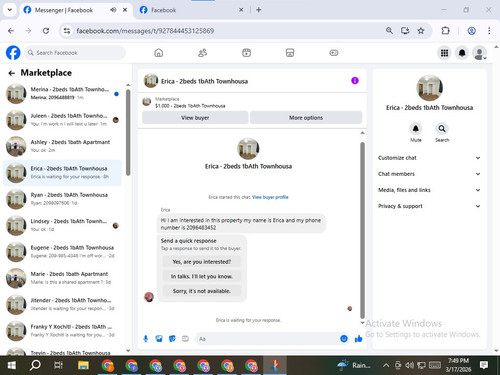
Task: Switch to the Facebook browser tab
Action: (x=192, y=10)
